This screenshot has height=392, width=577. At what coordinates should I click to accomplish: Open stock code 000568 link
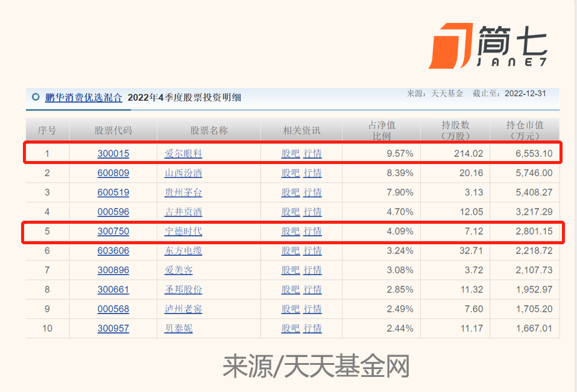[x=113, y=309]
